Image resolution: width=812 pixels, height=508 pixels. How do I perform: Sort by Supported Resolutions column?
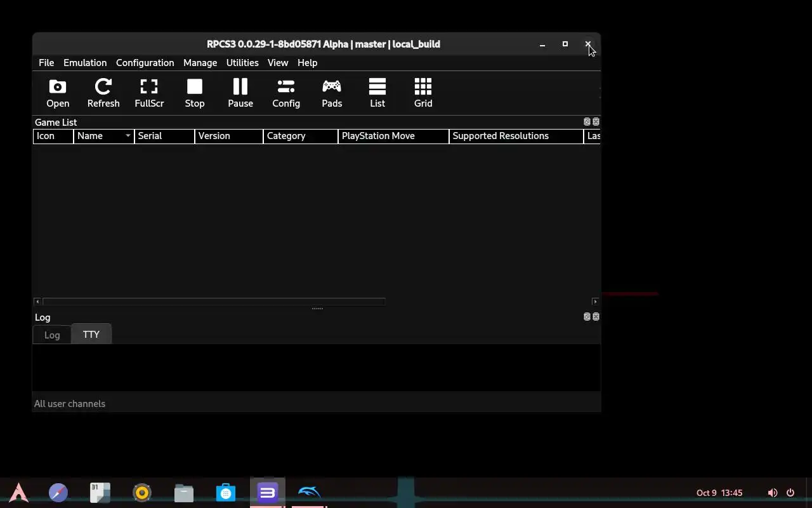coord(516,136)
